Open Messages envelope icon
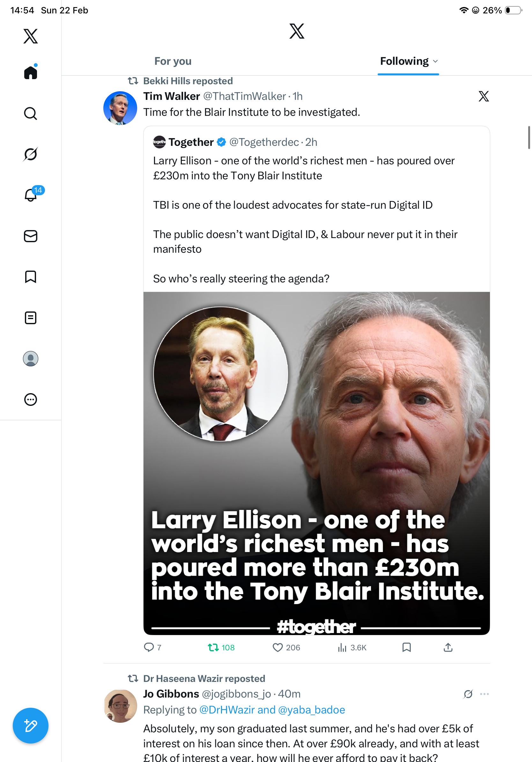 point(31,236)
